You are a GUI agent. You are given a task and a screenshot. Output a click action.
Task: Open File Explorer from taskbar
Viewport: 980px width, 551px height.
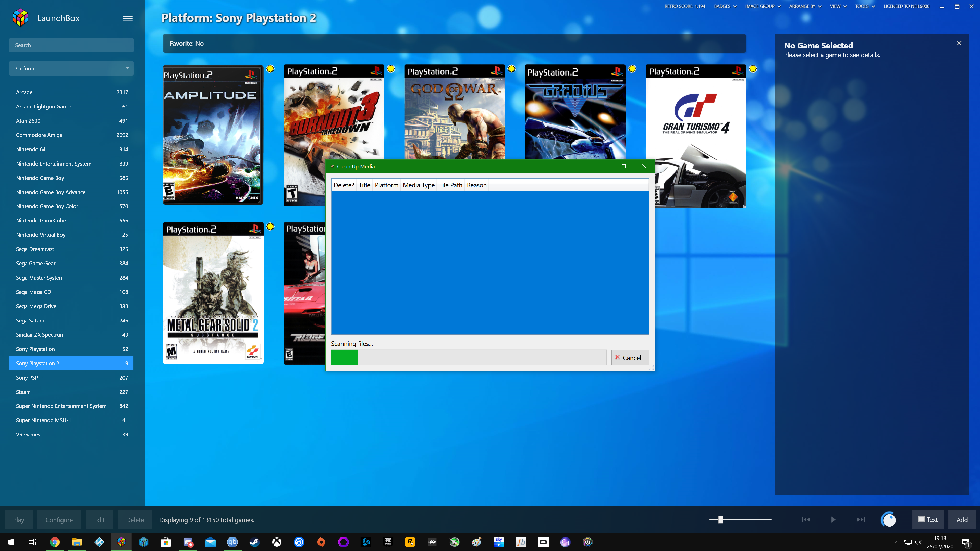point(77,542)
